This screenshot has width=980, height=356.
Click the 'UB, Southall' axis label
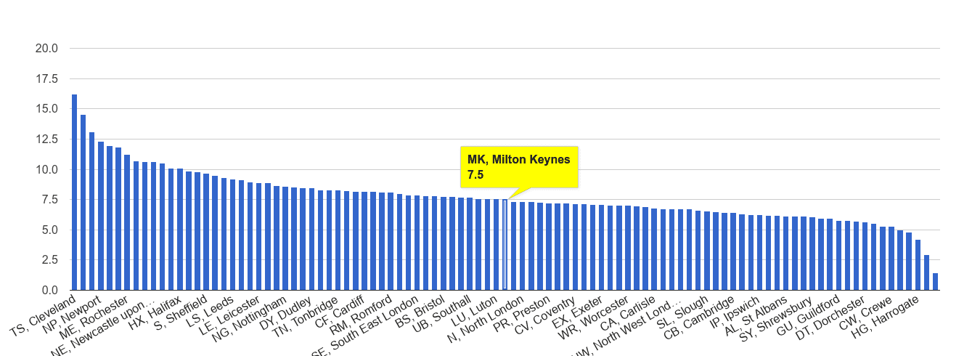point(441,314)
